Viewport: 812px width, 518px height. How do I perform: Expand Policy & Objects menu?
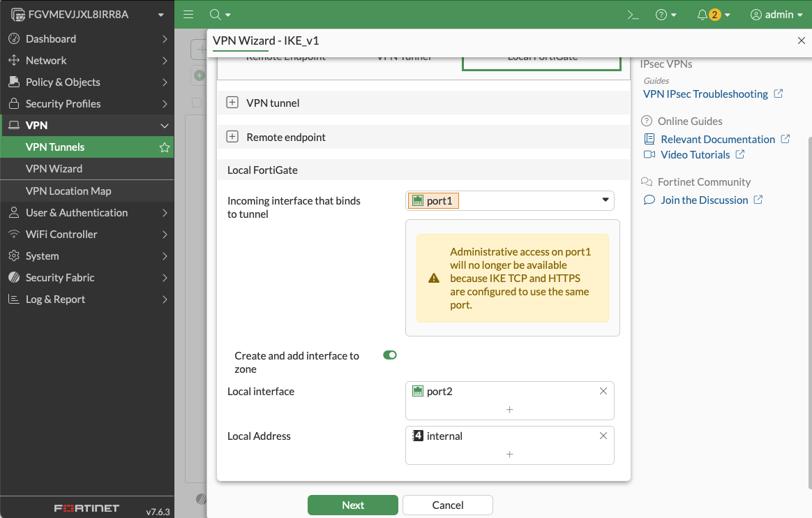point(87,82)
